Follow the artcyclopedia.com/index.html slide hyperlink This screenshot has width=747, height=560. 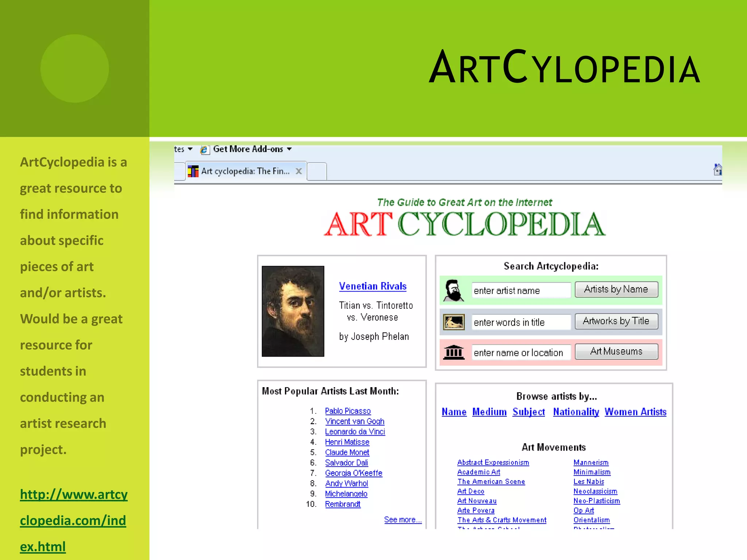[x=74, y=521]
